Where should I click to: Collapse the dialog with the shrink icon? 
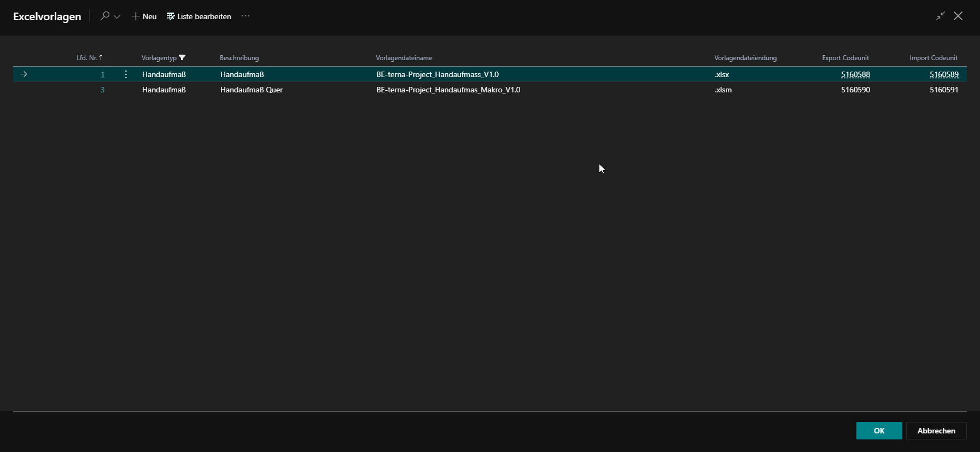[940, 16]
